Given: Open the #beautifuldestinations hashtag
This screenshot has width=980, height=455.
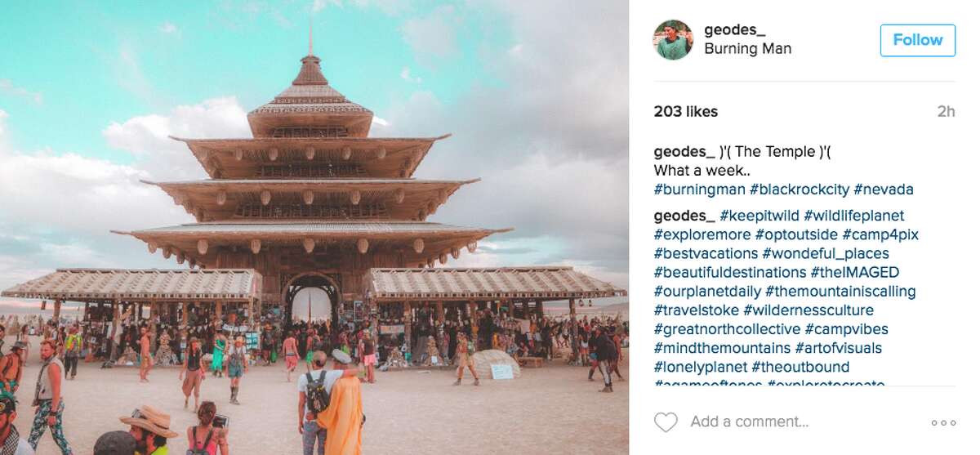Looking at the screenshot, I should click(x=730, y=273).
